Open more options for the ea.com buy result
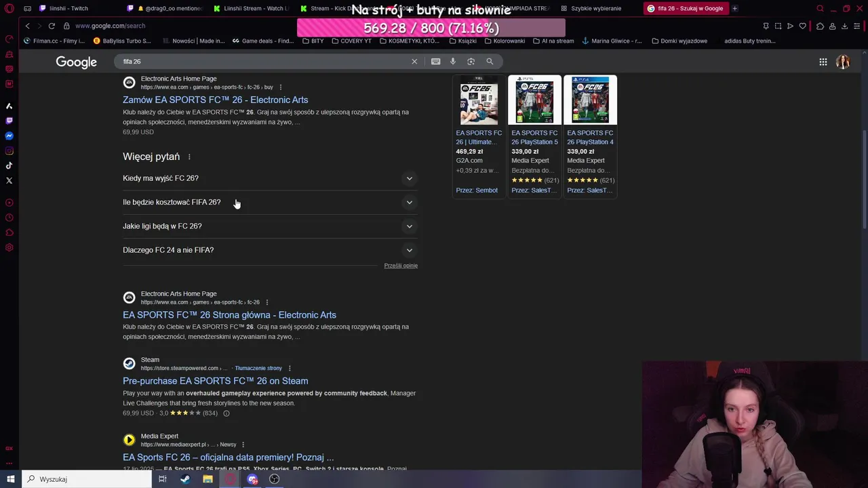 click(280, 87)
